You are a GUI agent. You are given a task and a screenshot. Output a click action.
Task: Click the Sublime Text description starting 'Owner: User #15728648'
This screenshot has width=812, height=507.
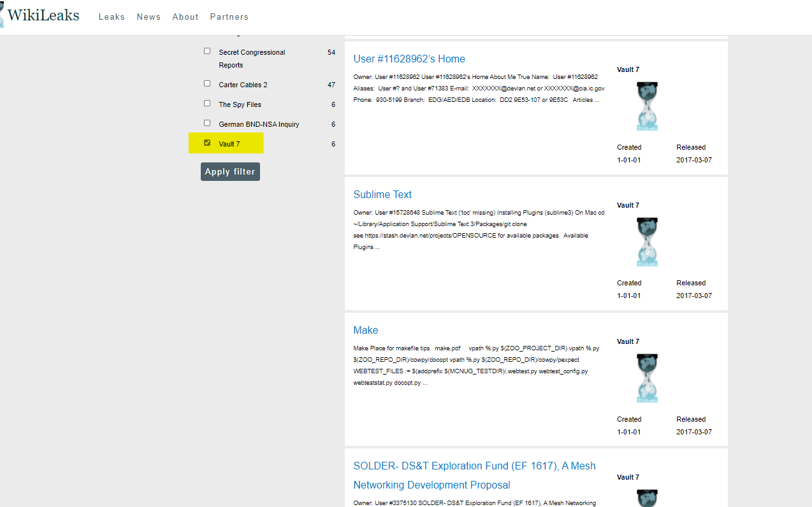point(479,229)
